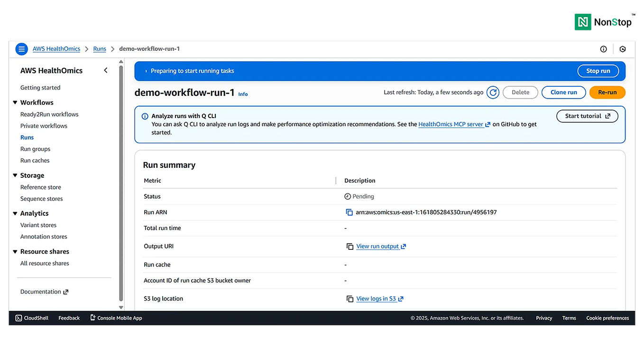Collapse the Analytics section
The width and height of the screenshot is (644, 339).
click(15, 213)
